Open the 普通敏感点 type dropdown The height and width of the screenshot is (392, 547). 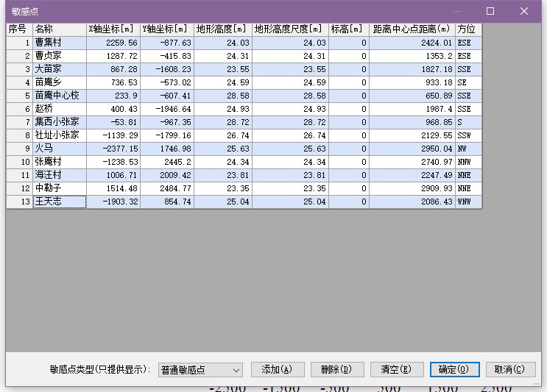pos(200,370)
